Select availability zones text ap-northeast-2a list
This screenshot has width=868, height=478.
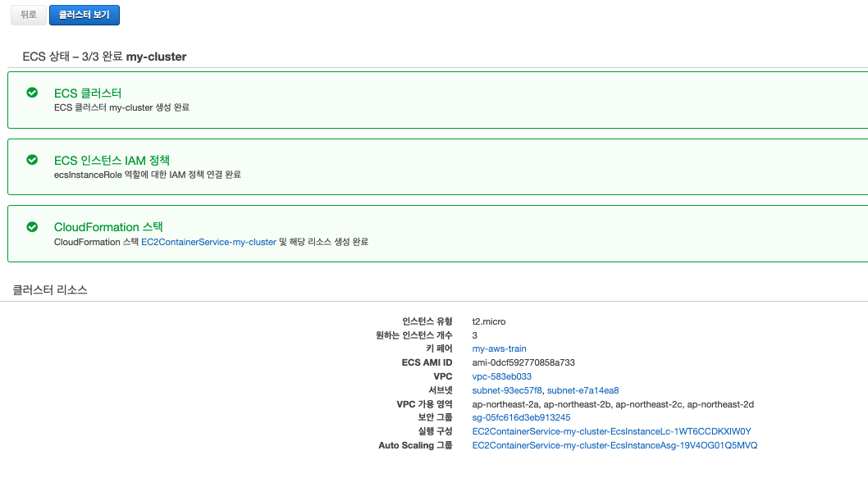click(613, 404)
